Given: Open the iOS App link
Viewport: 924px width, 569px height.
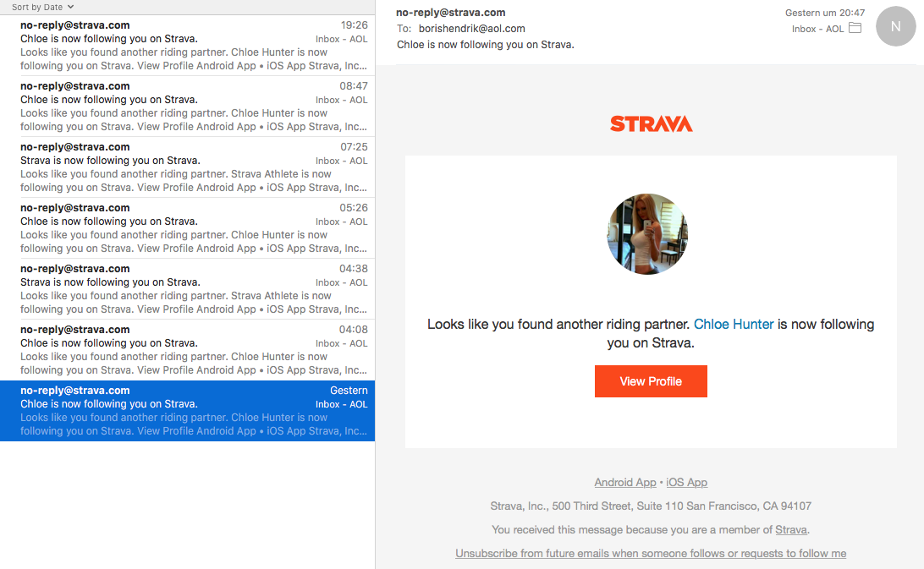Looking at the screenshot, I should 686,482.
